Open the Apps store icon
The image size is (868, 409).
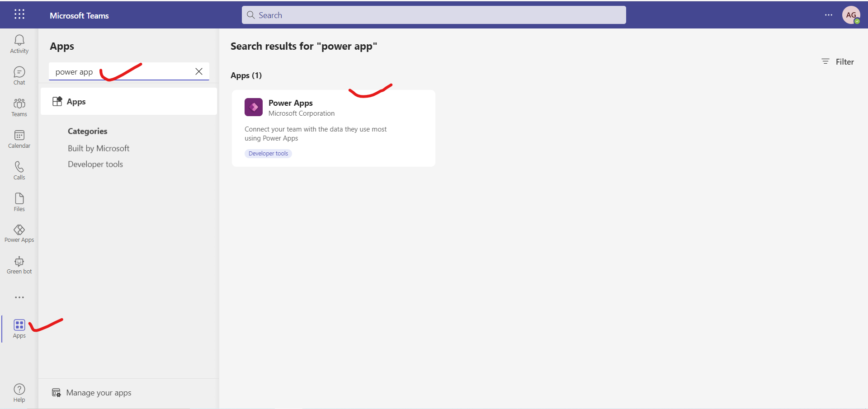coord(19,329)
